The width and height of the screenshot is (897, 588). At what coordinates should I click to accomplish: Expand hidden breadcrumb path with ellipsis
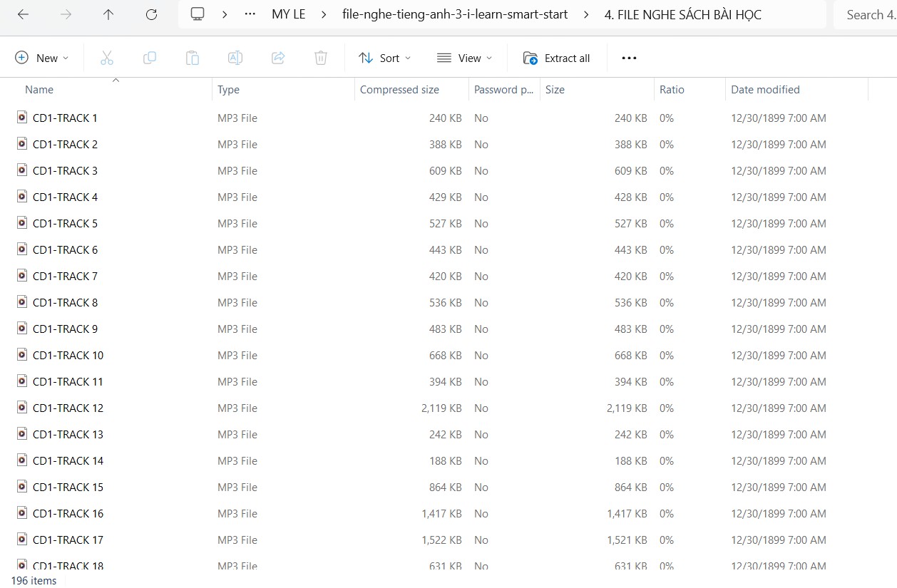tap(250, 14)
